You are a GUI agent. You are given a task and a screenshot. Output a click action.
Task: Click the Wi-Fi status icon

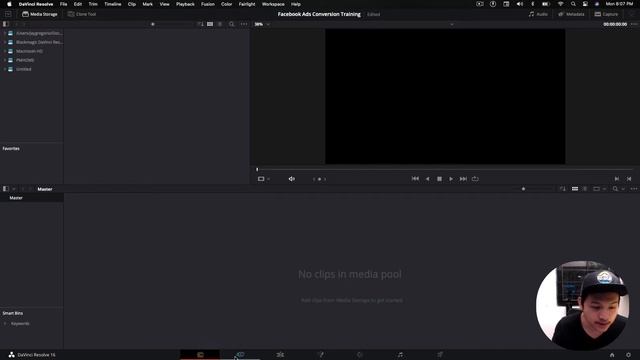[x=560, y=4]
